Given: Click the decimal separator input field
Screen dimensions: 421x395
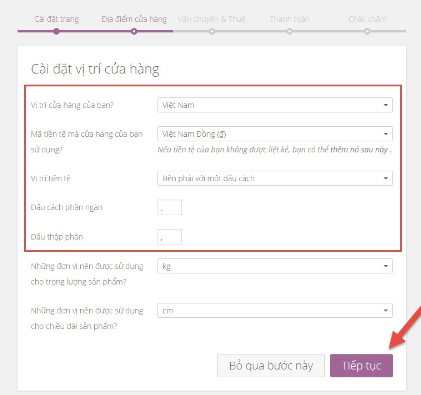Looking at the screenshot, I should [169, 237].
